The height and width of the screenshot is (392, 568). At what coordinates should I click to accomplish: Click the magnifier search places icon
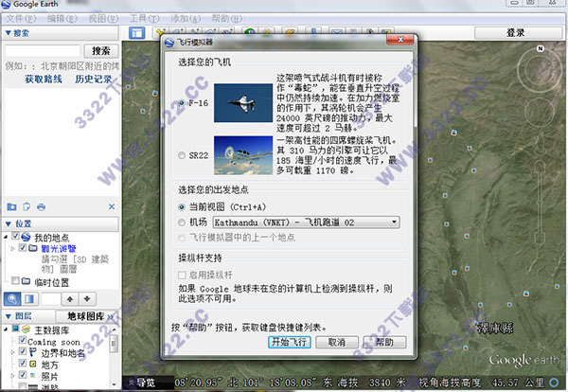coord(12,299)
